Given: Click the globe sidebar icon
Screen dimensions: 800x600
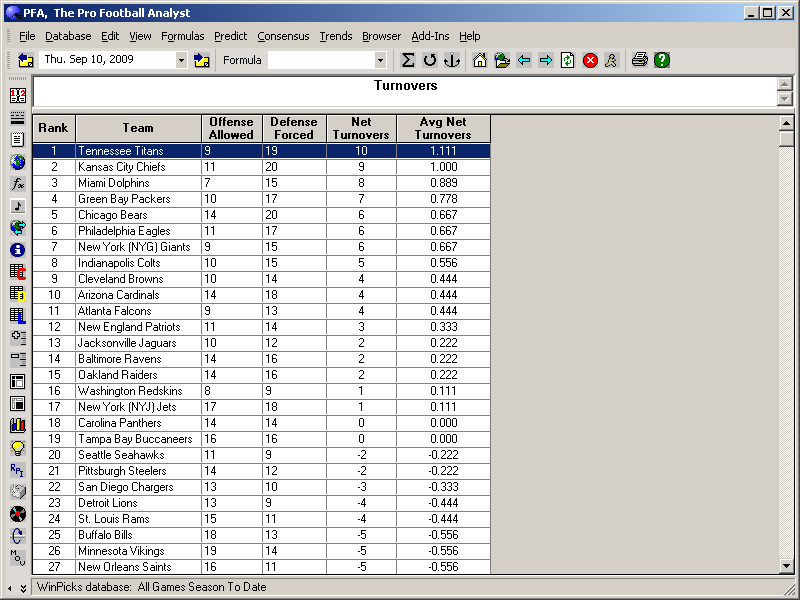Looking at the screenshot, I should point(17,162).
